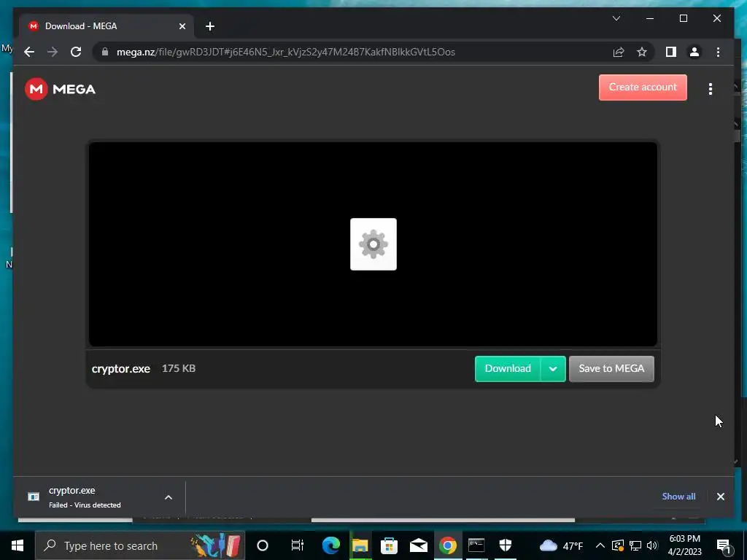Open network status tray icon
747x560 pixels.
coord(635,545)
